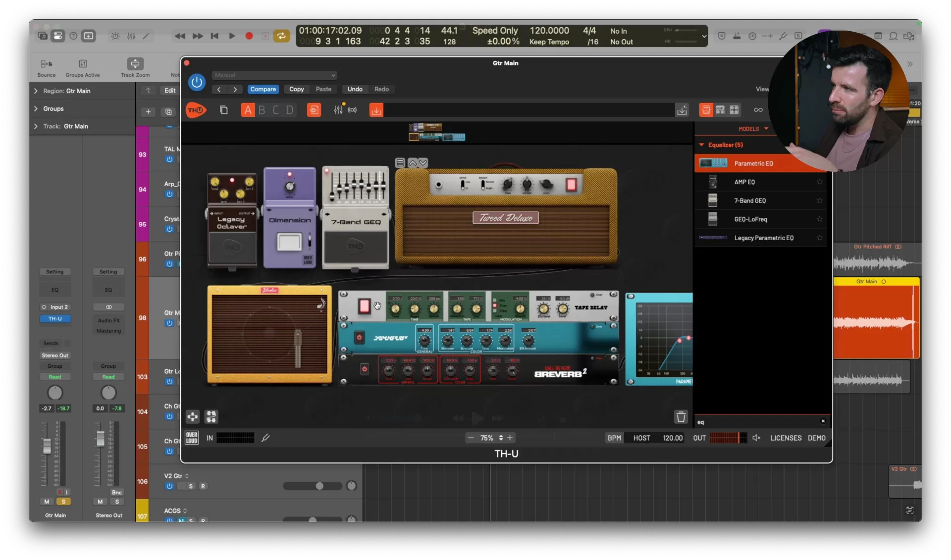Adjust the 75% zoom percentage stepper

click(x=502, y=438)
